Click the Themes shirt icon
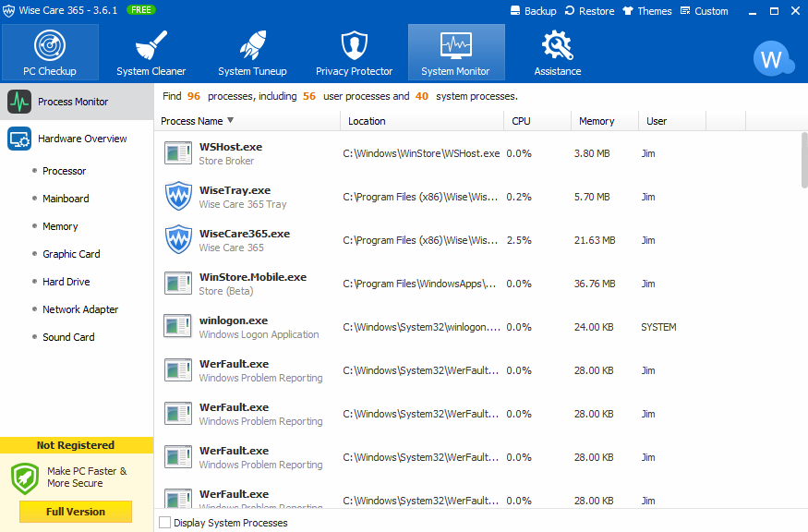 (628, 11)
